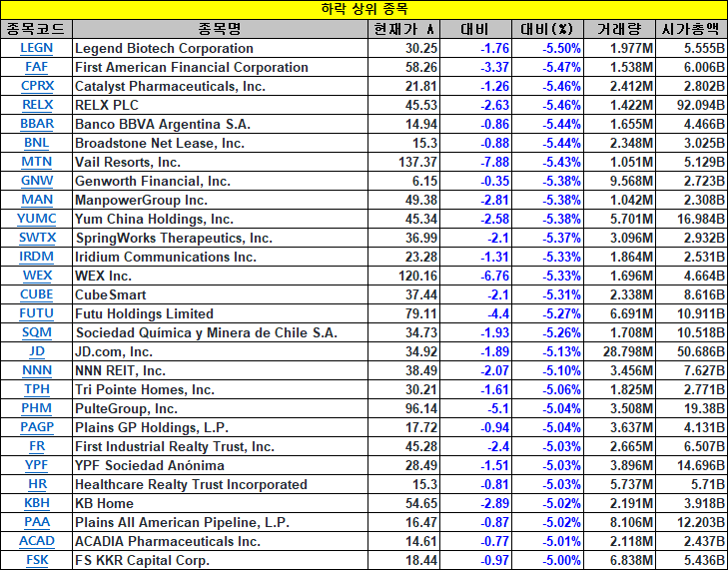Open the FSK ticker link
This screenshot has width=728, height=570.
point(37,560)
